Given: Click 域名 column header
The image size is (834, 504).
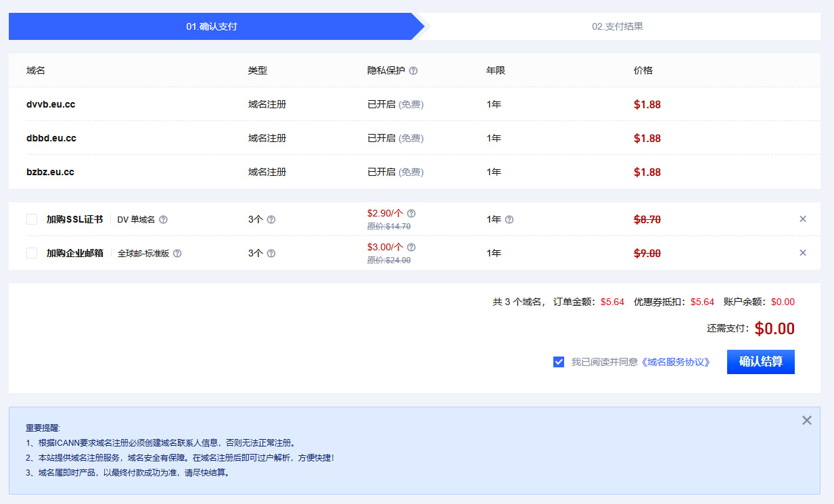Looking at the screenshot, I should point(36,70).
